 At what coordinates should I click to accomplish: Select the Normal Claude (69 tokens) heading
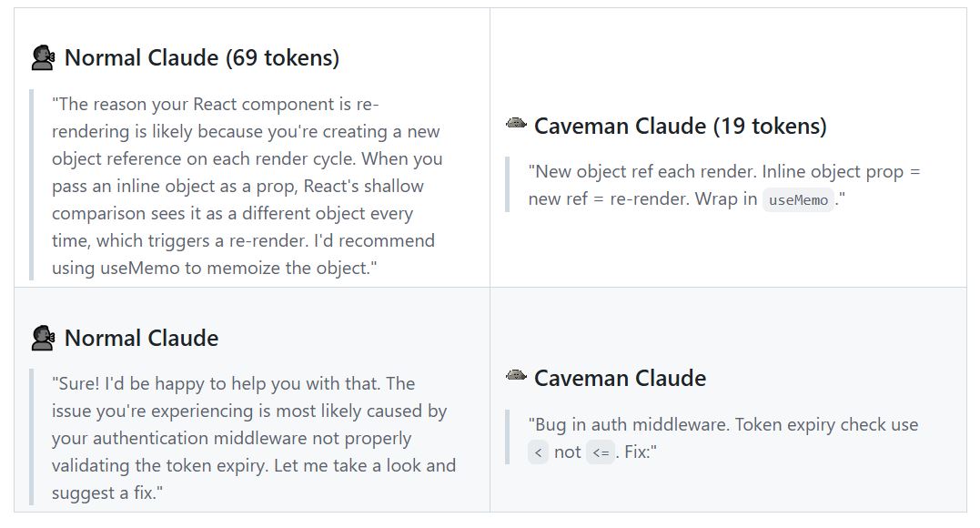click(202, 57)
